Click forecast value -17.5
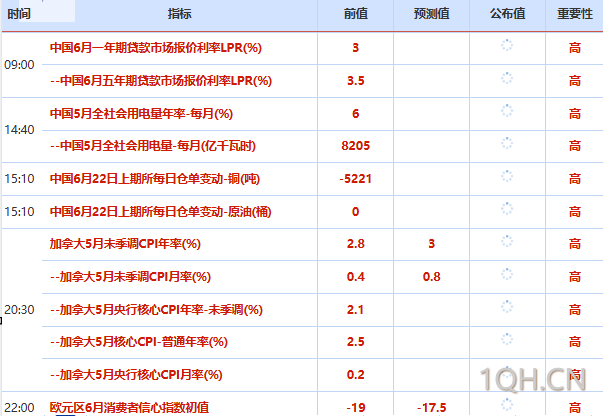The image size is (603, 416). click(x=431, y=408)
